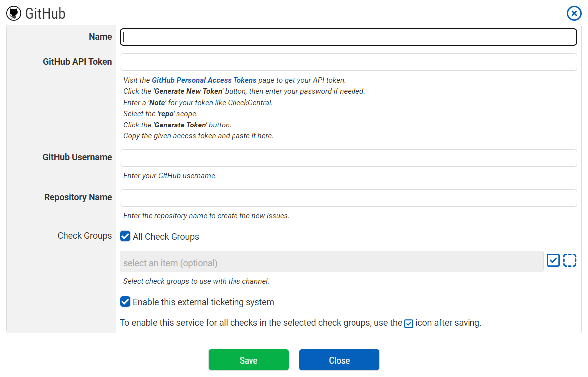Close the dialog with the top-right X icon
This screenshot has width=588, height=377.
coord(574,13)
